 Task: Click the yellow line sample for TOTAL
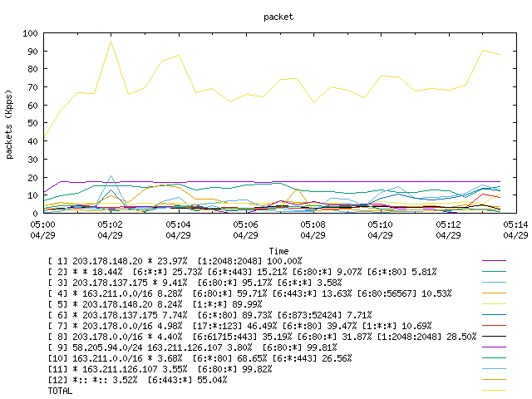pos(494,391)
